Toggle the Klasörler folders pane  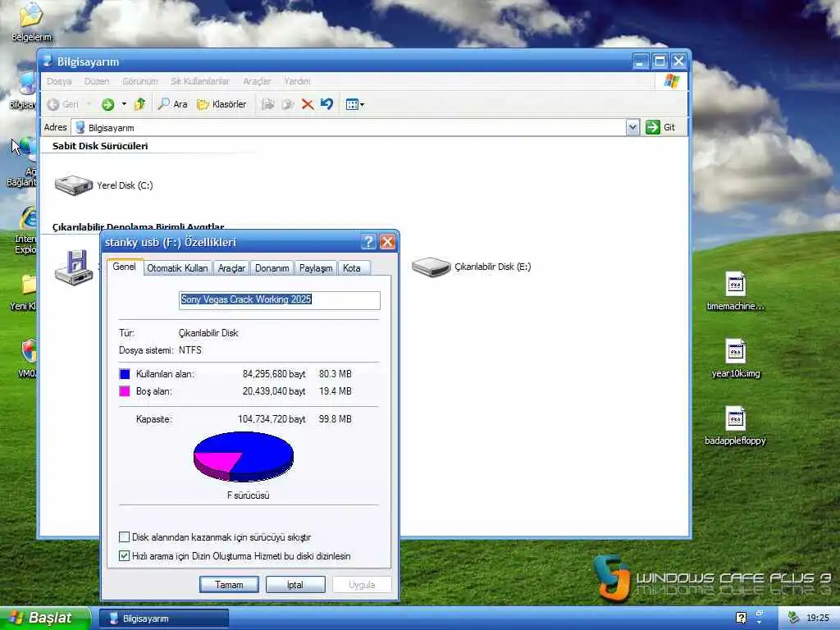point(221,104)
